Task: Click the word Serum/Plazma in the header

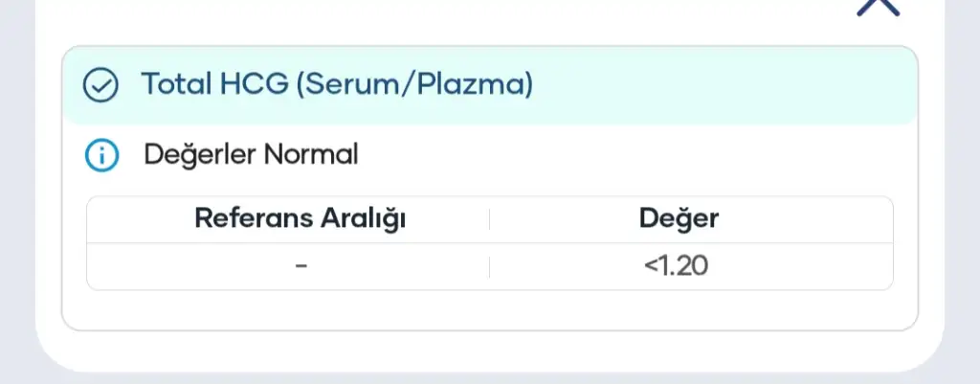Action: click(x=415, y=84)
